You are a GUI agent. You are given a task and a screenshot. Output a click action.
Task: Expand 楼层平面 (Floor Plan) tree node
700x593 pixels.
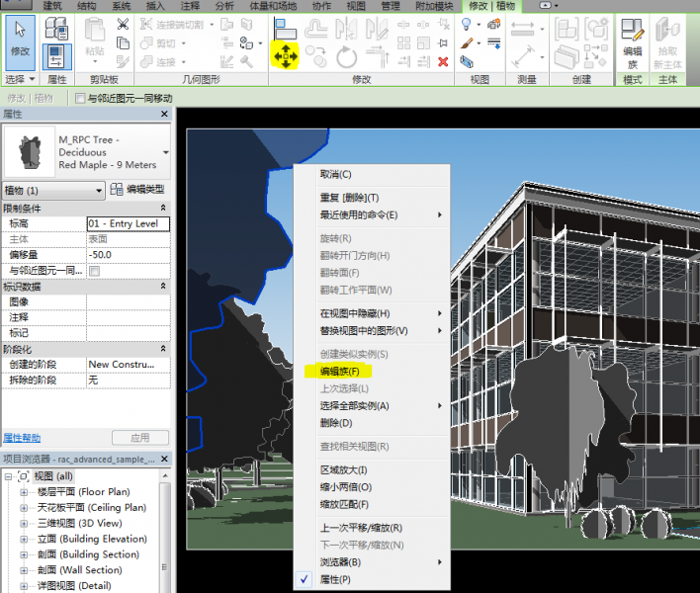click(24, 492)
